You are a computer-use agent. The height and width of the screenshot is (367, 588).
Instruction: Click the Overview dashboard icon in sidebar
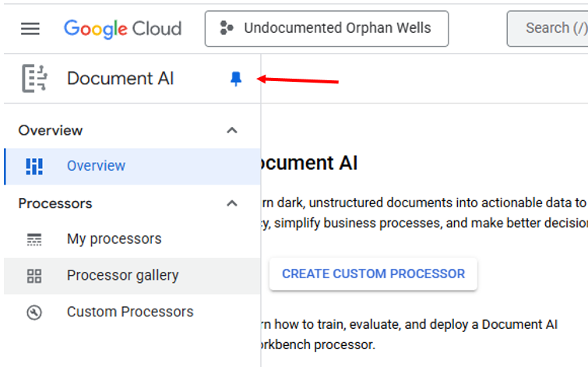click(34, 166)
